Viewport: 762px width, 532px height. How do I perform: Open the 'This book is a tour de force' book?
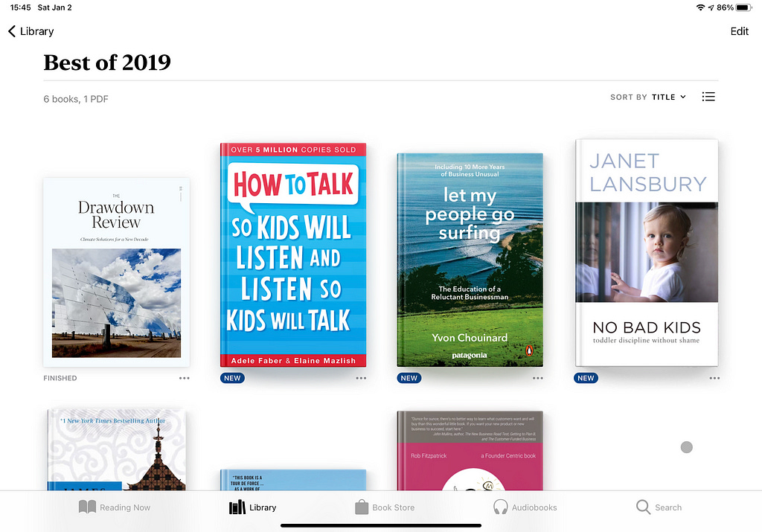point(293,480)
